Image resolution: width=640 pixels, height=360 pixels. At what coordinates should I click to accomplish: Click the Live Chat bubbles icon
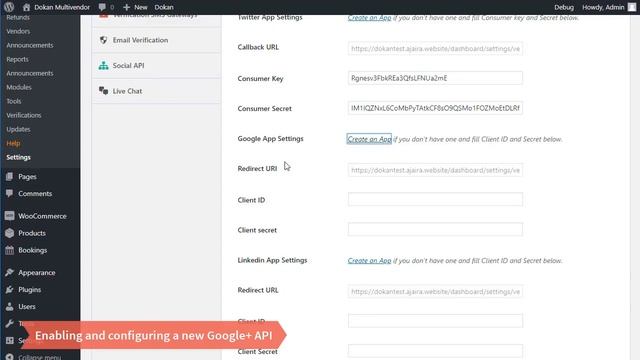tap(103, 91)
